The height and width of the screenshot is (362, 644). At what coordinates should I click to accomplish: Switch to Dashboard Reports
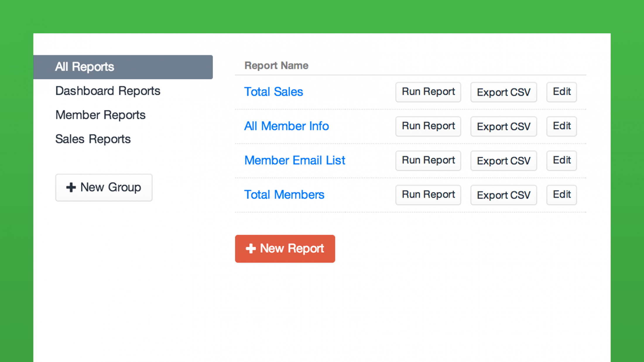[x=108, y=91]
